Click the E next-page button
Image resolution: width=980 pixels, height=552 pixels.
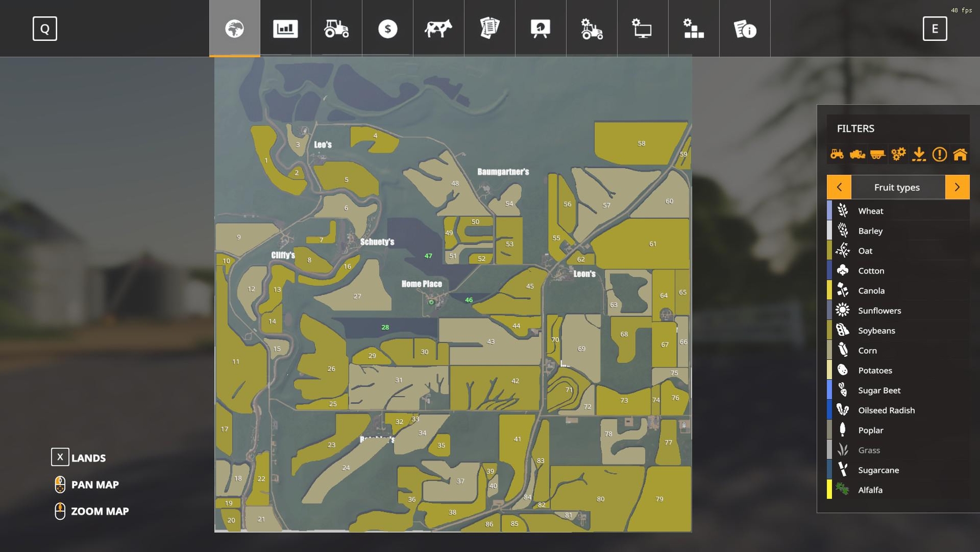pos(934,28)
